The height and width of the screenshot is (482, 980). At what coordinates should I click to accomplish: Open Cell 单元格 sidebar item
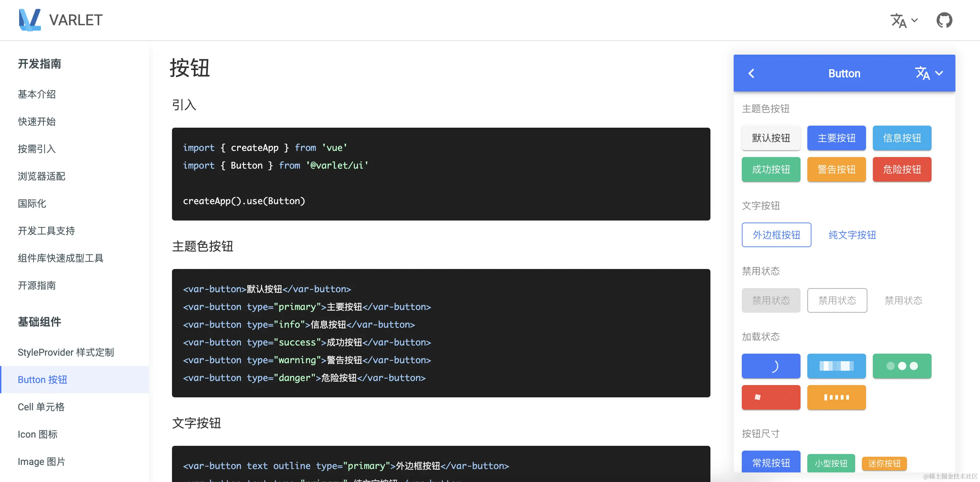click(x=41, y=407)
